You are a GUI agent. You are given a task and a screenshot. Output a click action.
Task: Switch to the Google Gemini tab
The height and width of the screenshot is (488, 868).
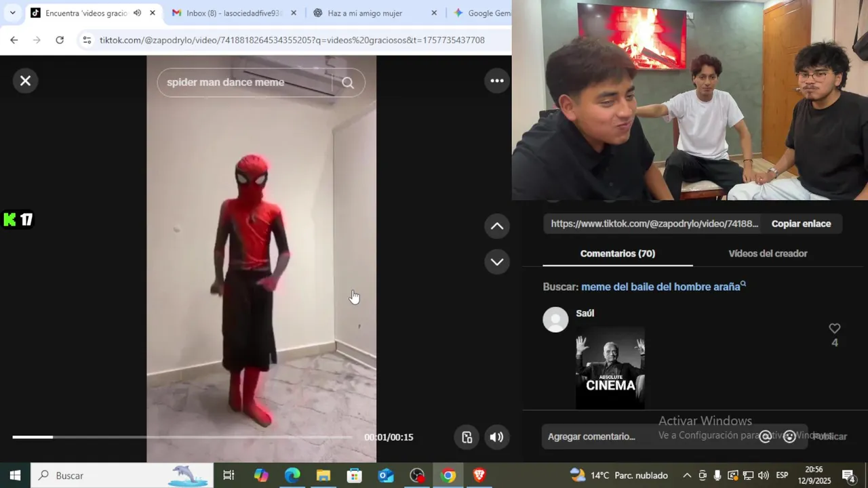[481, 13]
